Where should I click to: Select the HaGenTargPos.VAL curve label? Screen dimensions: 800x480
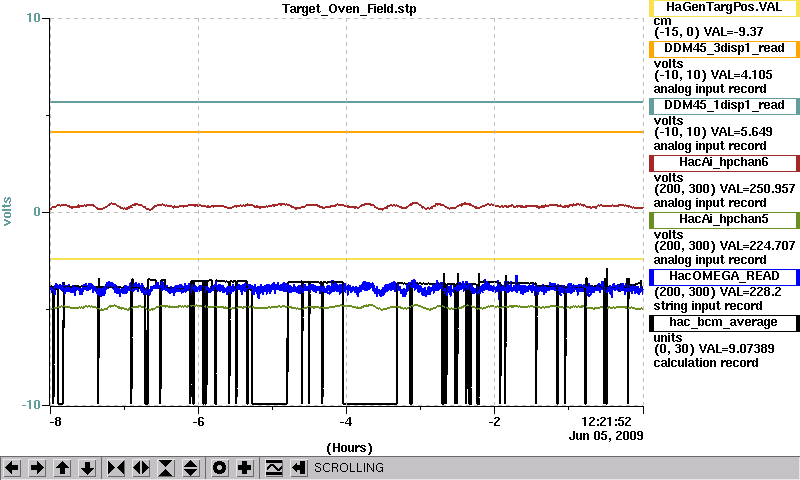[724, 8]
